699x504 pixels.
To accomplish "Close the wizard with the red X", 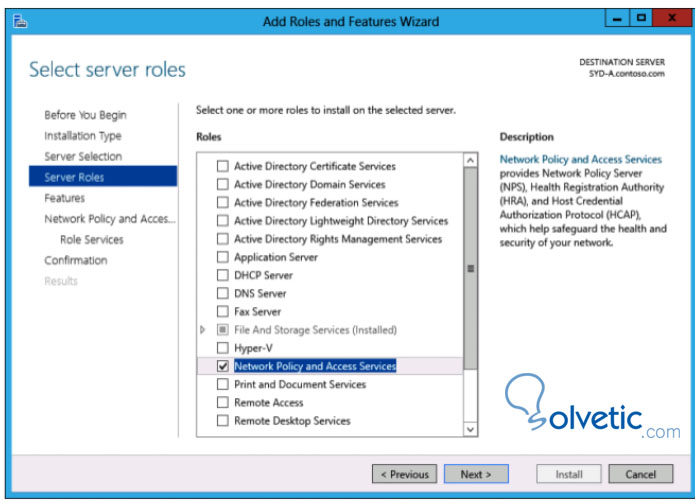I will (672, 19).
